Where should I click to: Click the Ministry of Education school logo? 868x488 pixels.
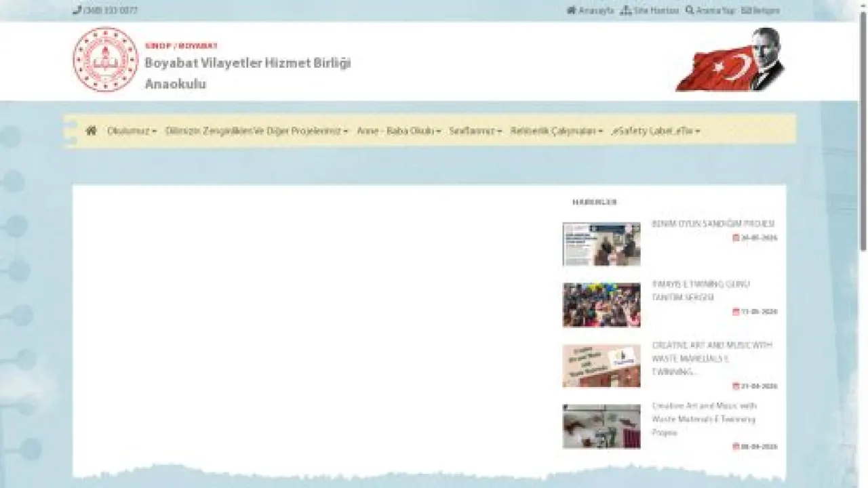[106, 60]
